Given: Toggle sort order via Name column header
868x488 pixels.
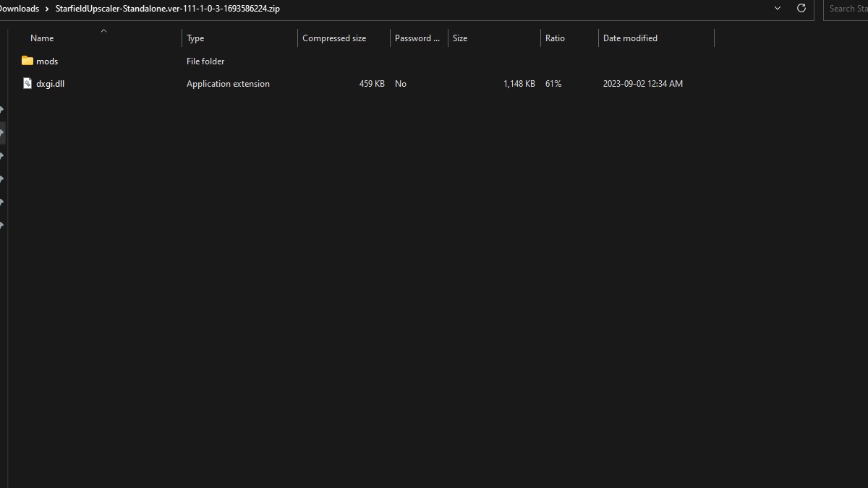Looking at the screenshot, I should click(41, 38).
